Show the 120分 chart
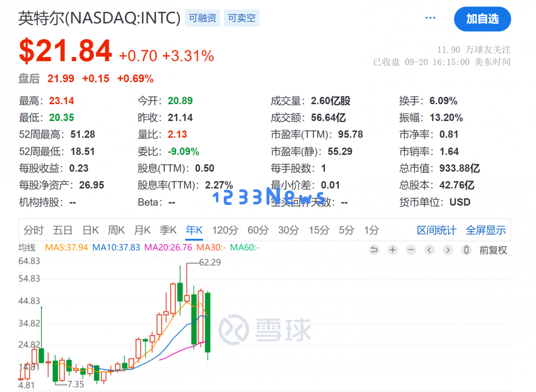This screenshot has width=536, height=392. 225,230
